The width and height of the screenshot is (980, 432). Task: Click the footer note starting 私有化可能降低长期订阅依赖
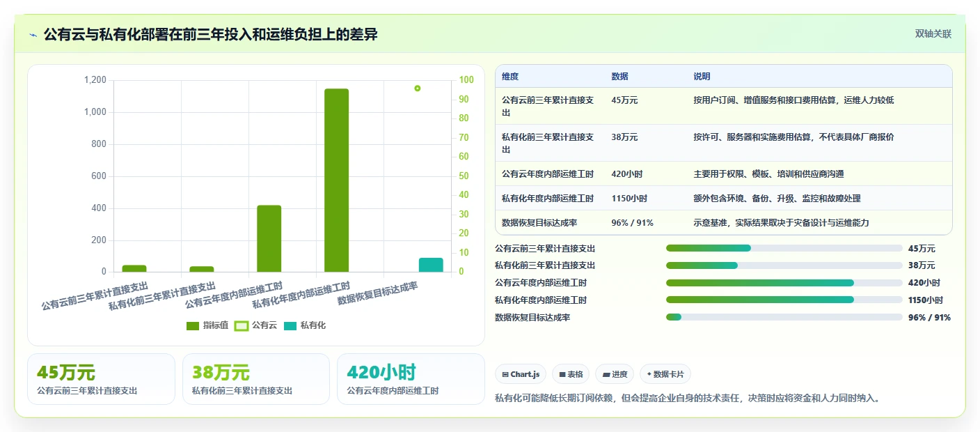point(688,398)
